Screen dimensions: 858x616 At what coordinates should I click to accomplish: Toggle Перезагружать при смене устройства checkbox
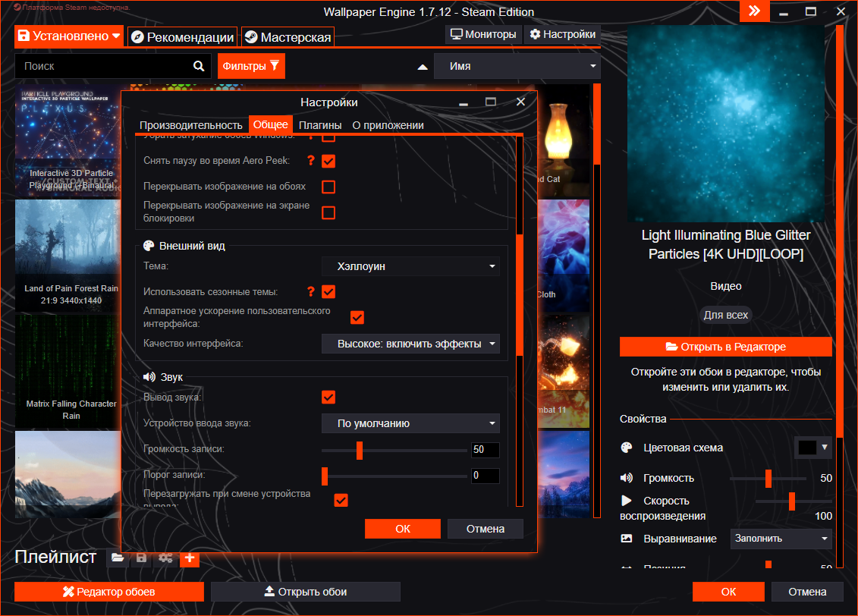341,500
